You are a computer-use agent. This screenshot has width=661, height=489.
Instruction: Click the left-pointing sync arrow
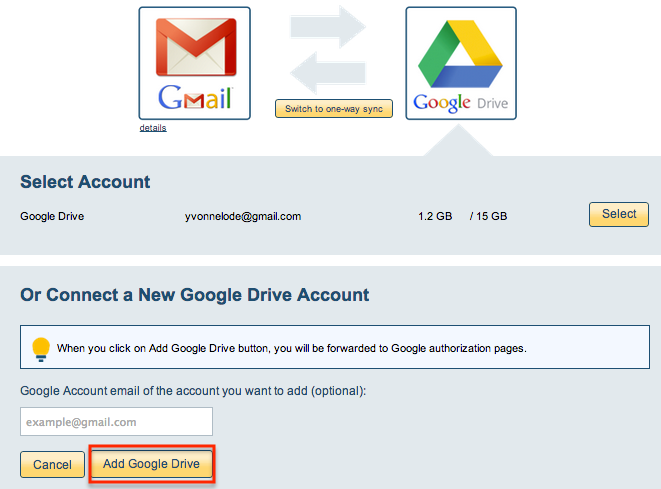[327, 73]
